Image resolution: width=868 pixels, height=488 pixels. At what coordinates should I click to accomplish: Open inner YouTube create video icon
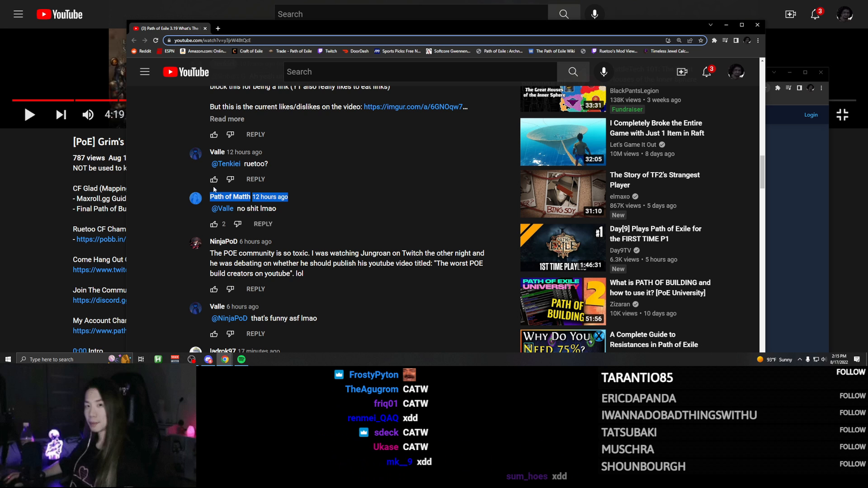click(682, 72)
